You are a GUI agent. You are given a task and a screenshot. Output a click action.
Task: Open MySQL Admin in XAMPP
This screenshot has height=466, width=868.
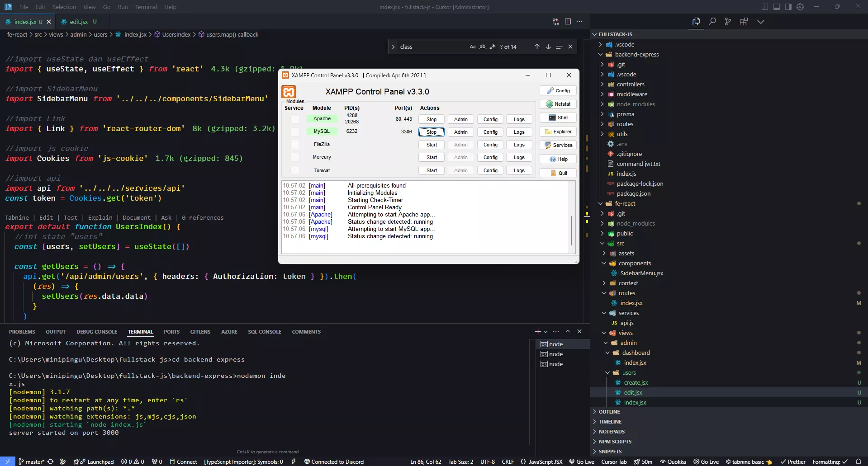click(461, 132)
